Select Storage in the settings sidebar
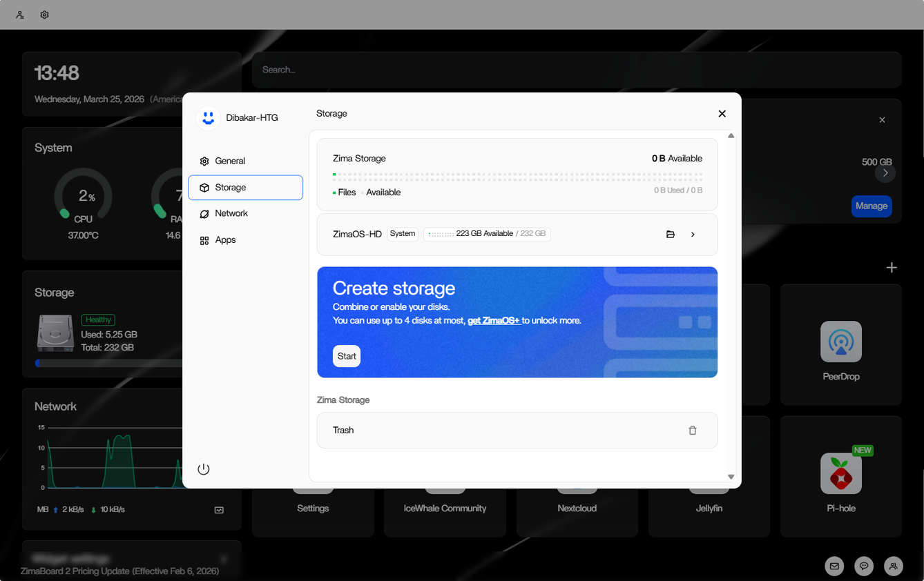 click(245, 188)
